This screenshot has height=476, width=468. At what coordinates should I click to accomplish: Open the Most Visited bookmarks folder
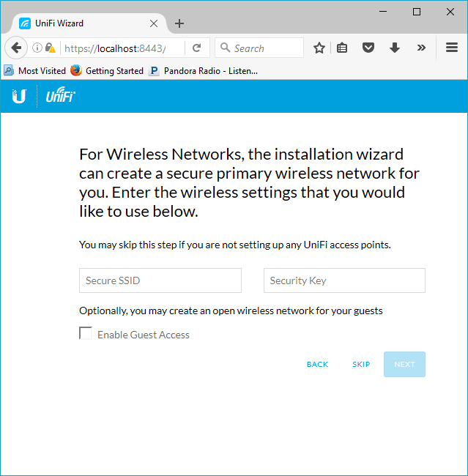(x=35, y=71)
